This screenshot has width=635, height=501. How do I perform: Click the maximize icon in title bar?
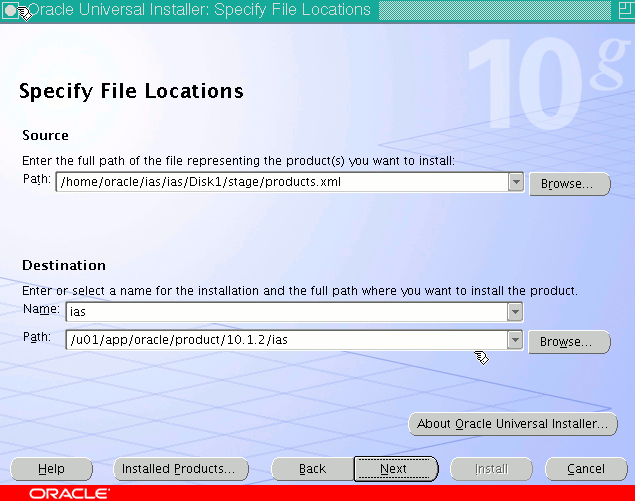pos(626,11)
